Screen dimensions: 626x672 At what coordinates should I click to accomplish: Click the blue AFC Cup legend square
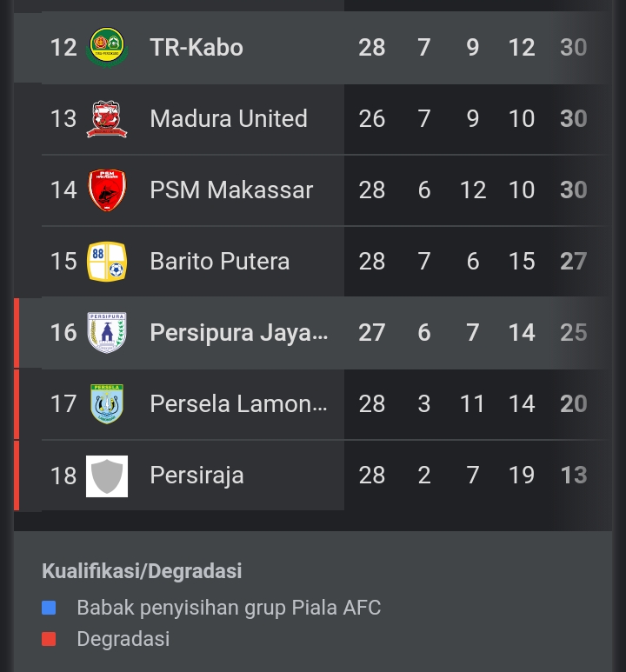[49, 608]
